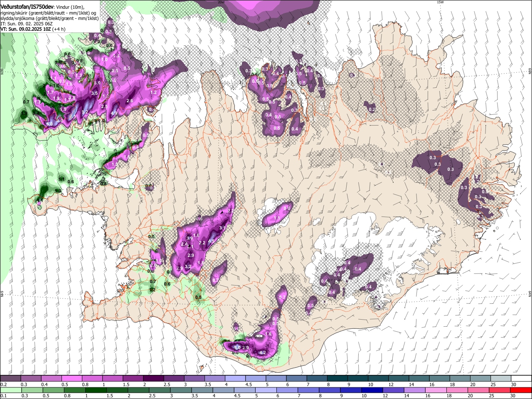Viewport: 532px width, 399px height.
Task: Click the 'VT: Sun. 09.02.2025 10Z (+4 h)' line
Action: (33, 29)
